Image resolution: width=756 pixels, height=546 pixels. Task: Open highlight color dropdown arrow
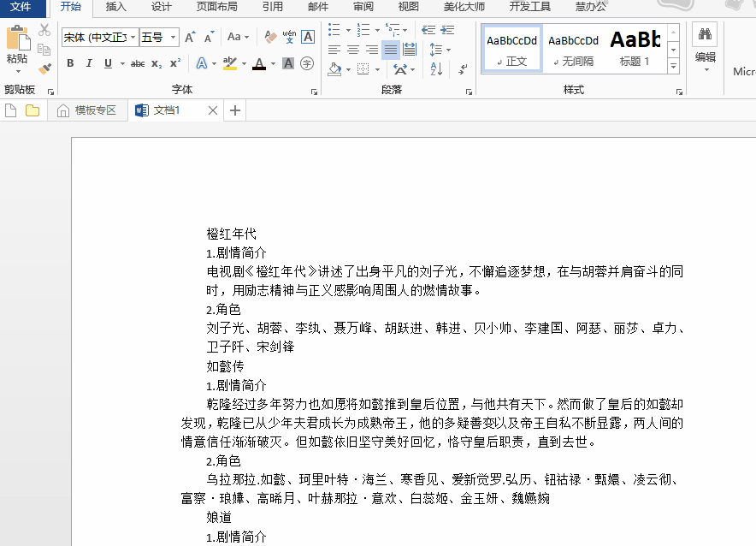(x=244, y=63)
